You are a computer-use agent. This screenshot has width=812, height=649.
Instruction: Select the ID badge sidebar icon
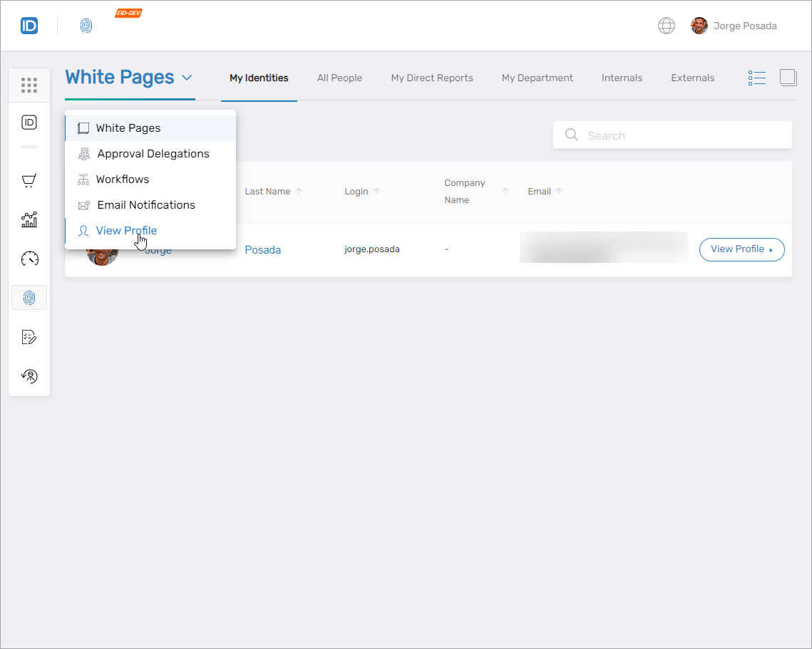tap(29, 122)
